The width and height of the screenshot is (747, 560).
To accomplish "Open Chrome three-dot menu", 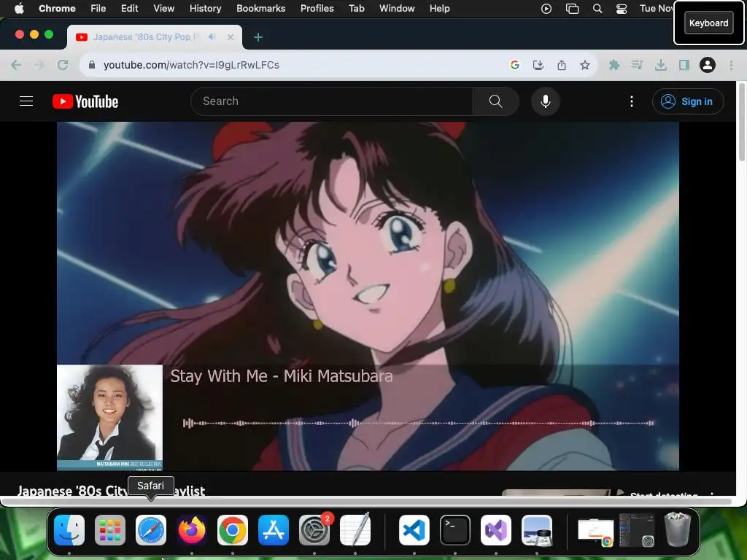I will (731, 65).
